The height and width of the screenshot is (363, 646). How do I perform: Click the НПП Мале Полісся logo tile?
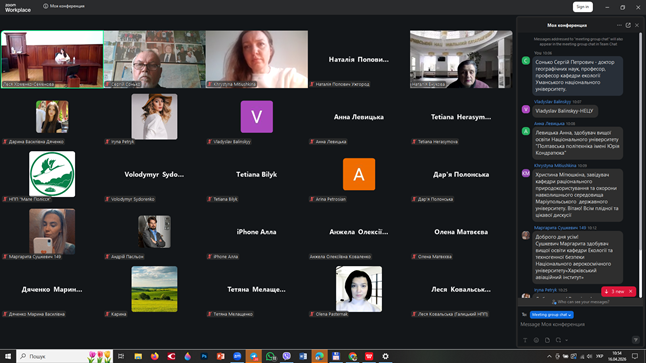(52, 174)
